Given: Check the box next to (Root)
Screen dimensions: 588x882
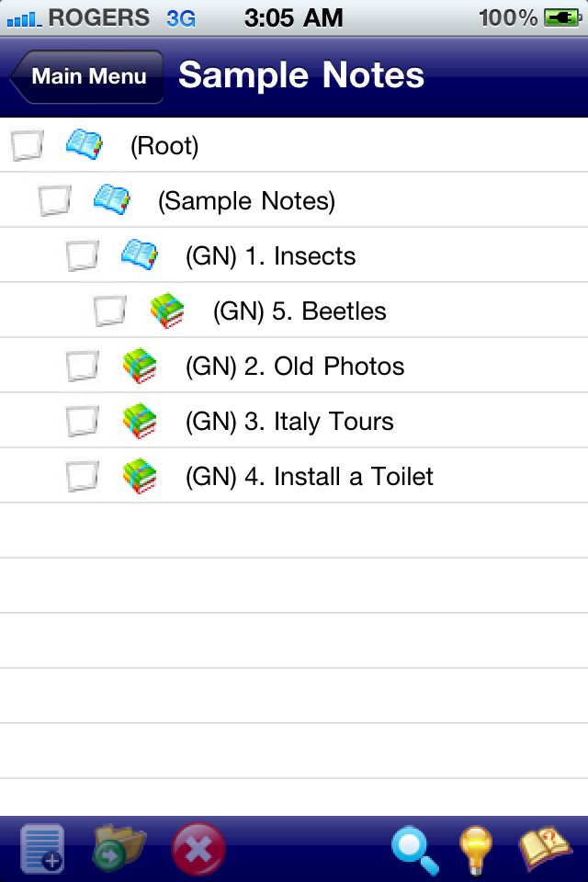Looking at the screenshot, I should [x=27, y=146].
